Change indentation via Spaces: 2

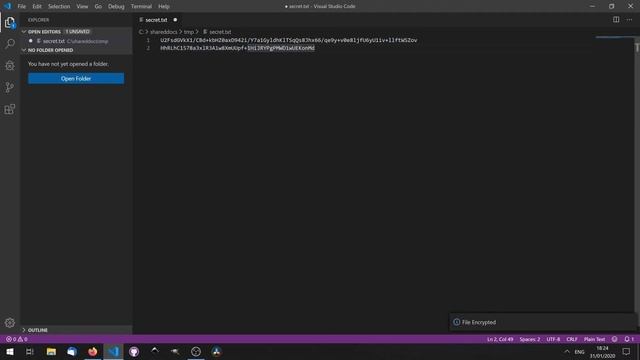(529, 339)
